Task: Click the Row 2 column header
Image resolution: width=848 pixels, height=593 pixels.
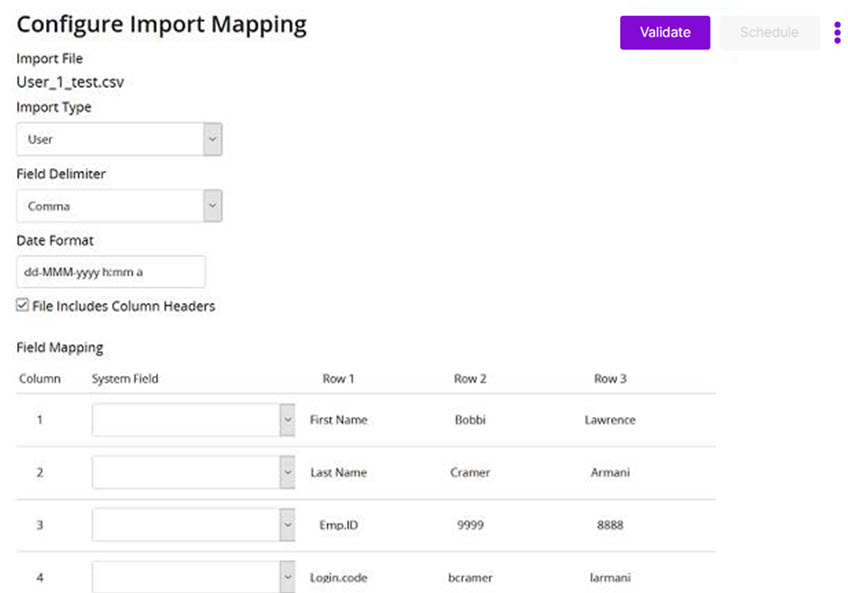Action: click(x=470, y=379)
